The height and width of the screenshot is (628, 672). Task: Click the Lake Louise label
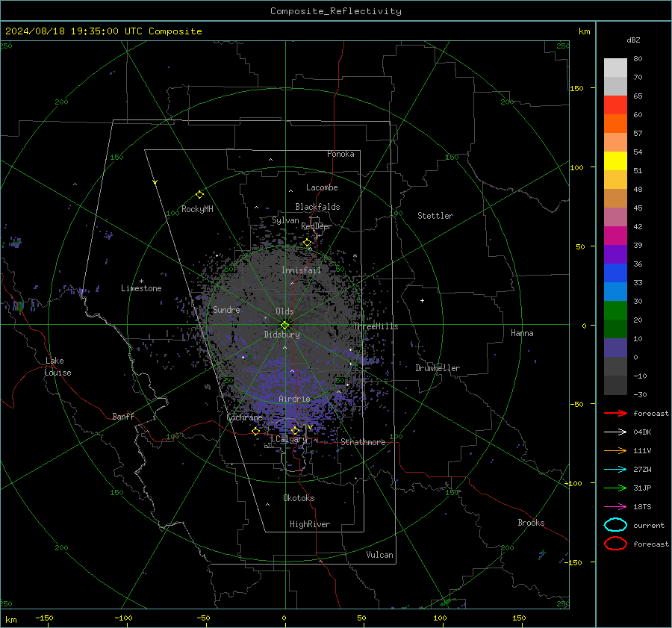point(57,367)
